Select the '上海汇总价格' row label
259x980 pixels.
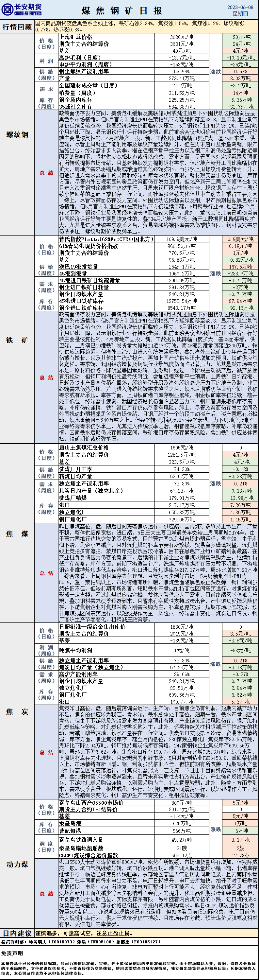point(75,37)
